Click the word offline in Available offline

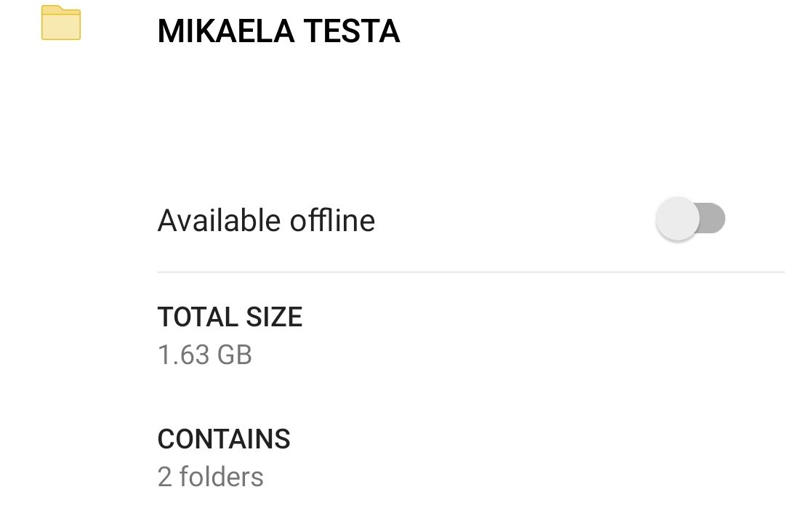(x=332, y=220)
